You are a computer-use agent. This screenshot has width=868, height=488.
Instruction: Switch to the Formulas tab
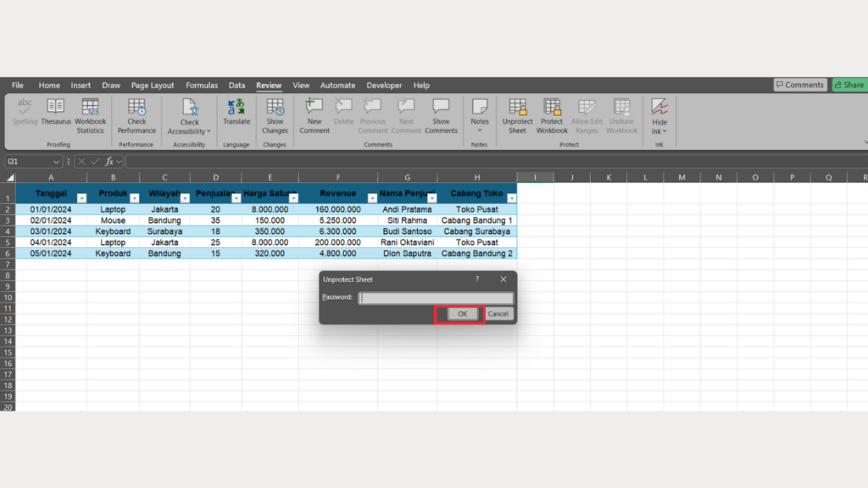202,86
